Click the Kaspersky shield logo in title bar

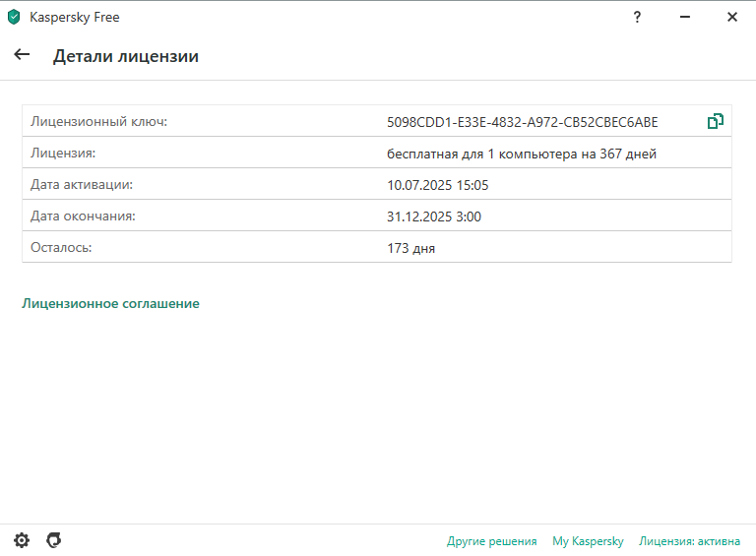click(14, 17)
